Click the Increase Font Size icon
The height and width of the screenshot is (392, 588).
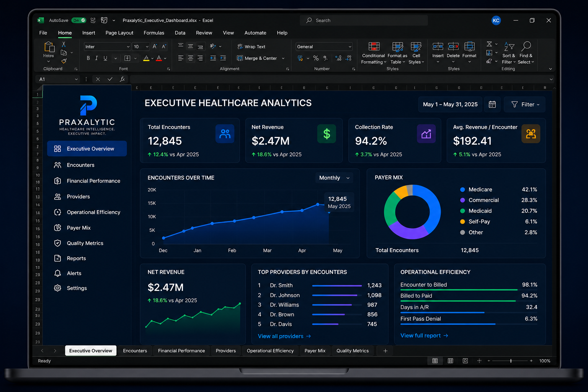(x=155, y=46)
